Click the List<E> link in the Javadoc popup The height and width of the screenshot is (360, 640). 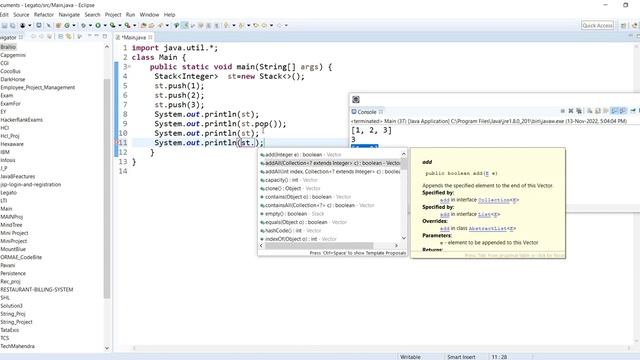click(489, 214)
